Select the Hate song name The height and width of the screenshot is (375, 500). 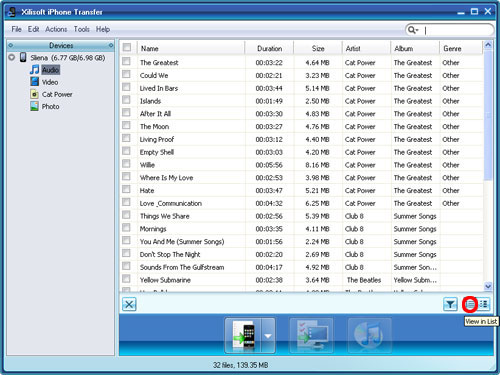pyautogui.click(x=147, y=191)
